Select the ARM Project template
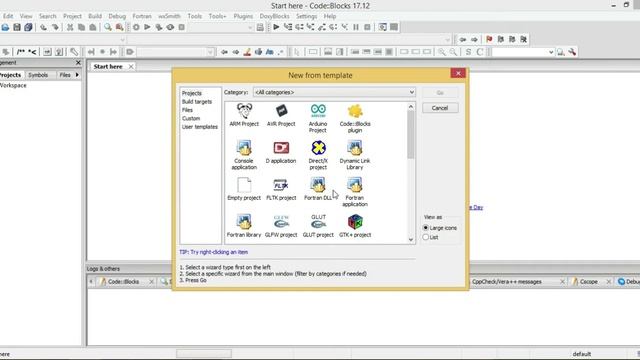 pyautogui.click(x=244, y=115)
